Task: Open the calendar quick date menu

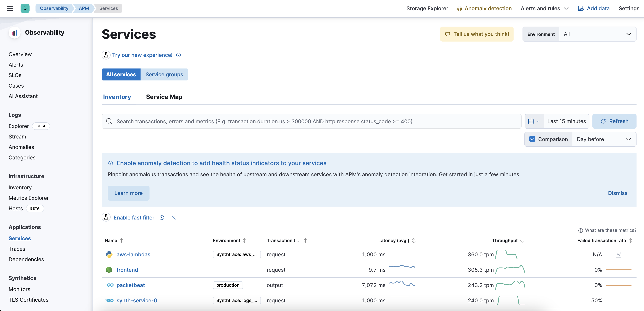Action: point(534,121)
